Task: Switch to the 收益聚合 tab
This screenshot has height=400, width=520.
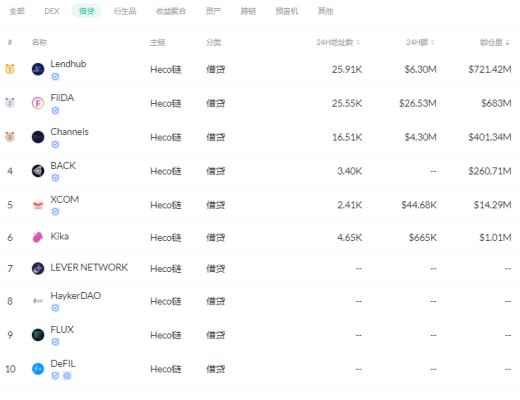Action: [171, 11]
